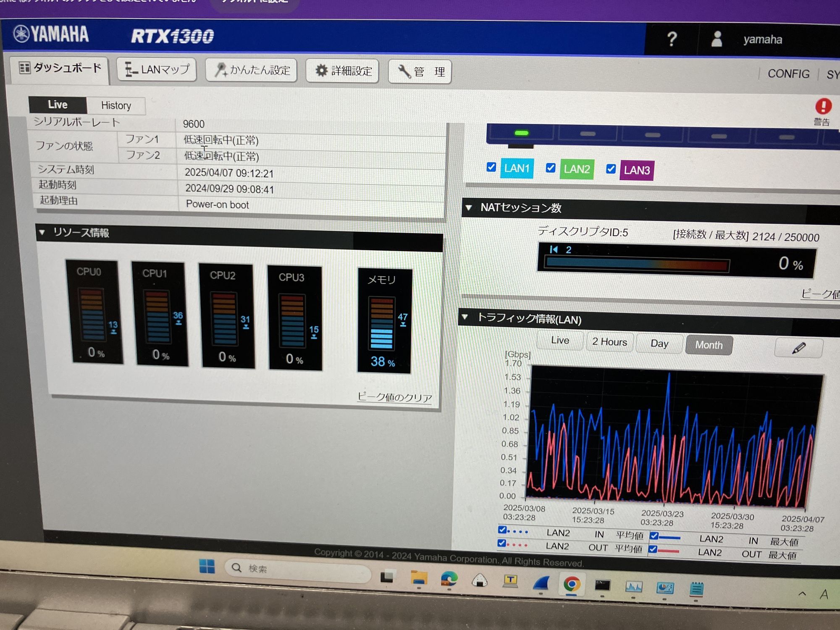The width and height of the screenshot is (840, 630).
Task: Click the NAT session peak marker icon
Action: 554,249
